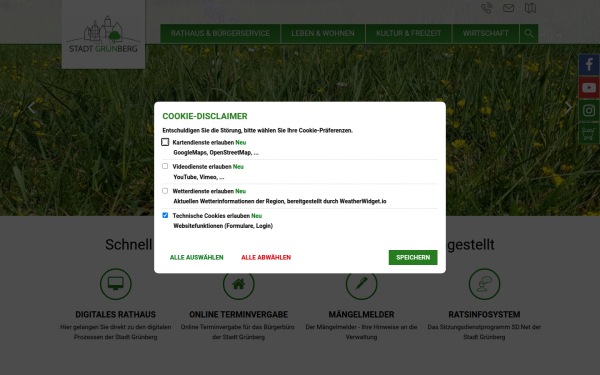Show previous slide with left arrow

(31, 108)
